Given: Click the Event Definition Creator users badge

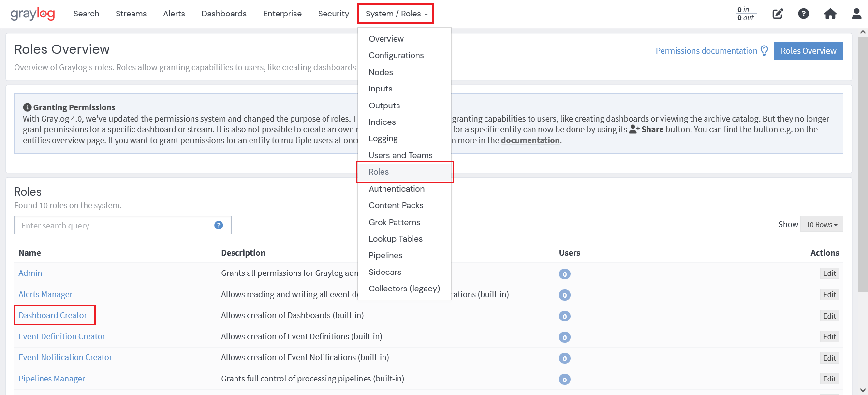Looking at the screenshot, I should point(564,337).
